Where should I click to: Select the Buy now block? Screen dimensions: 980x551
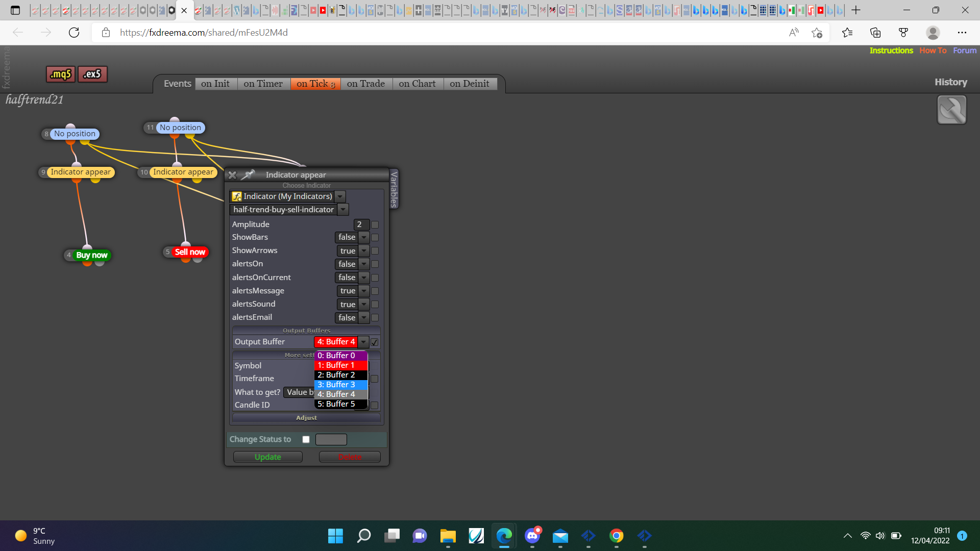click(92, 255)
